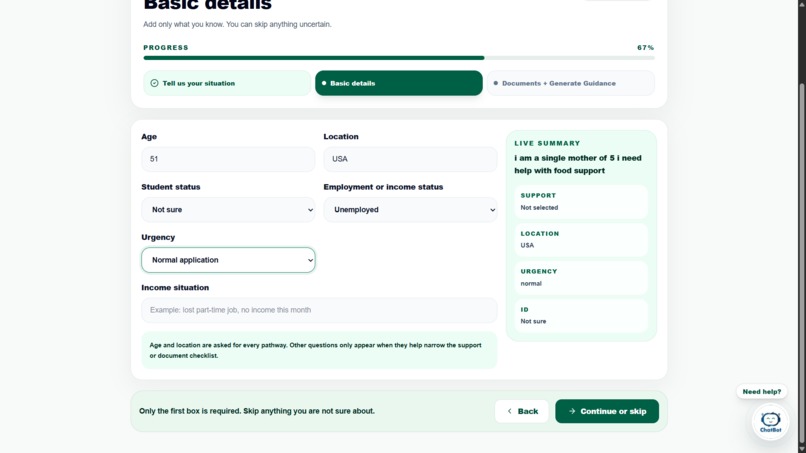Open the Employment or income status dropdown
The width and height of the screenshot is (806, 453).
pyautogui.click(x=410, y=210)
